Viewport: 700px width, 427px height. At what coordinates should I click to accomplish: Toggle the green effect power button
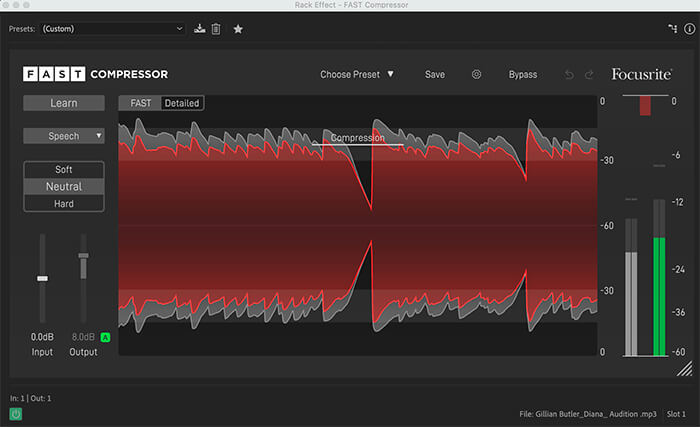tap(16, 413)
